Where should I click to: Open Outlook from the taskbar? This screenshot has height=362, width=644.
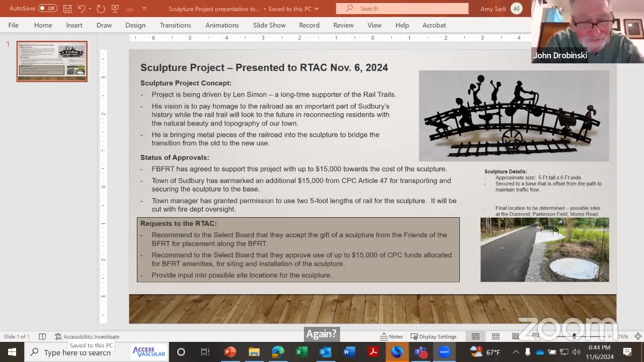326,352
